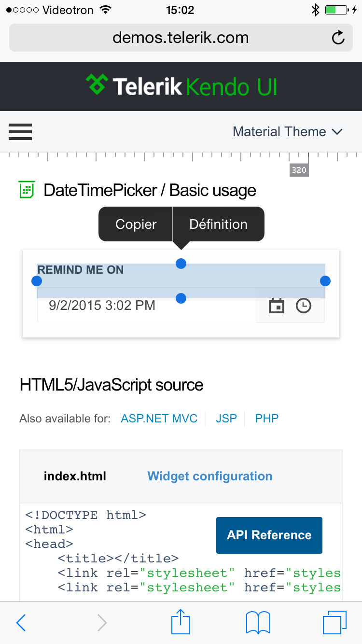Switch to the index.html tab

(x=75, y=476)
